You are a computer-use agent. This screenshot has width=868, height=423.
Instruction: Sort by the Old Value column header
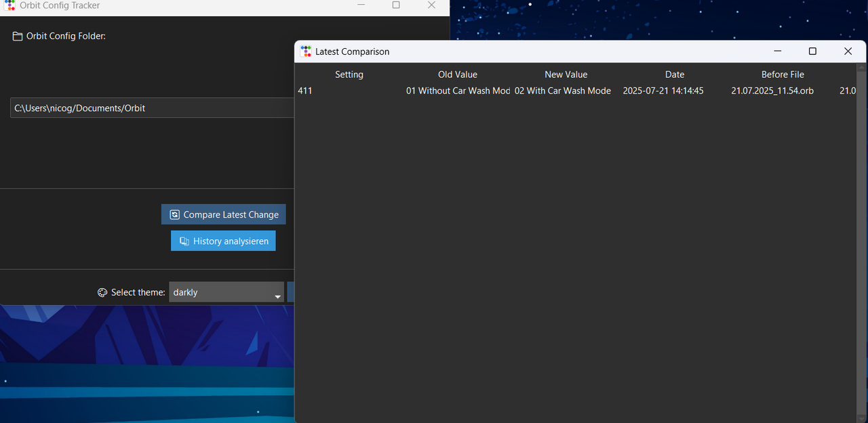coord(458,75)
